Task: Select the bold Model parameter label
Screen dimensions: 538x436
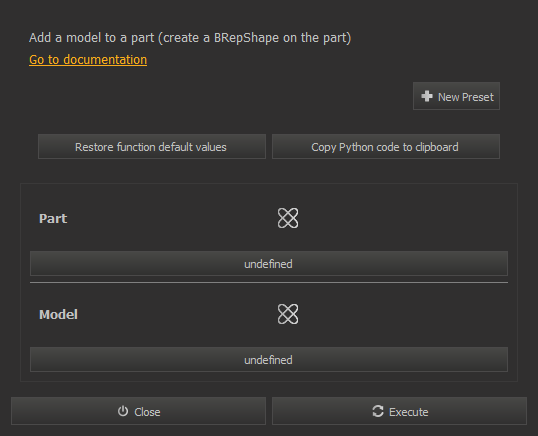Action: point(58,315)
